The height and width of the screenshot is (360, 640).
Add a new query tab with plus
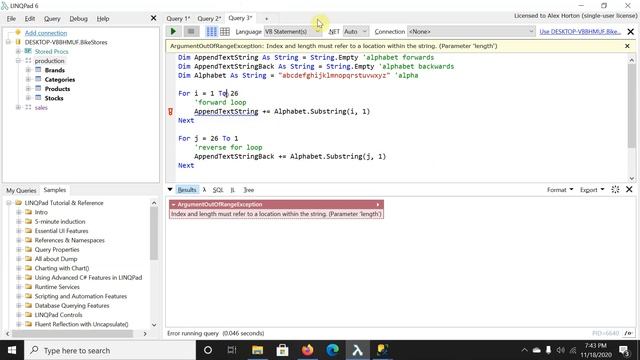[x=266, y=18]
